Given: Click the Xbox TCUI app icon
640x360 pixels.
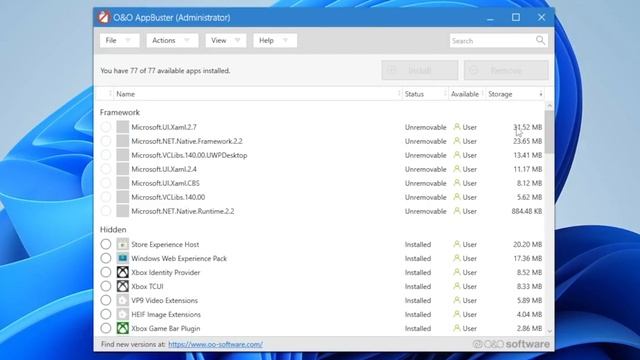Looking at the screenshot, I should coord(122,286).
